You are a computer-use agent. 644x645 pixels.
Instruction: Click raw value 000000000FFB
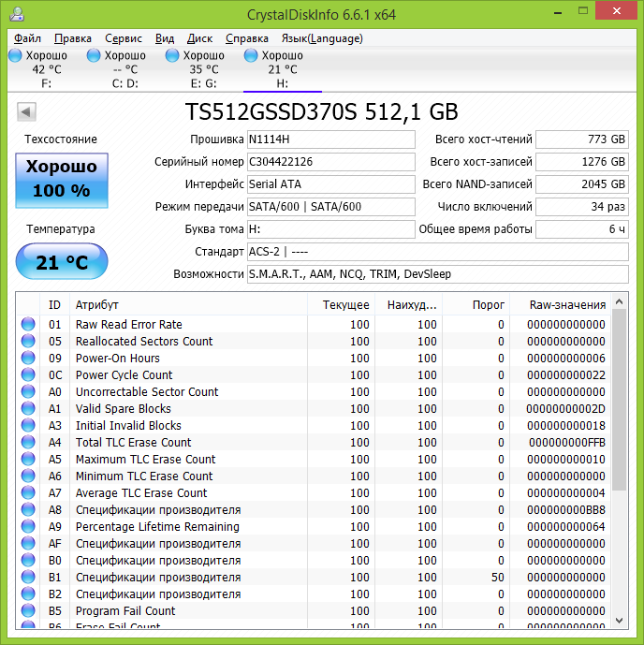pyautogui.click(x=567, y=443)
